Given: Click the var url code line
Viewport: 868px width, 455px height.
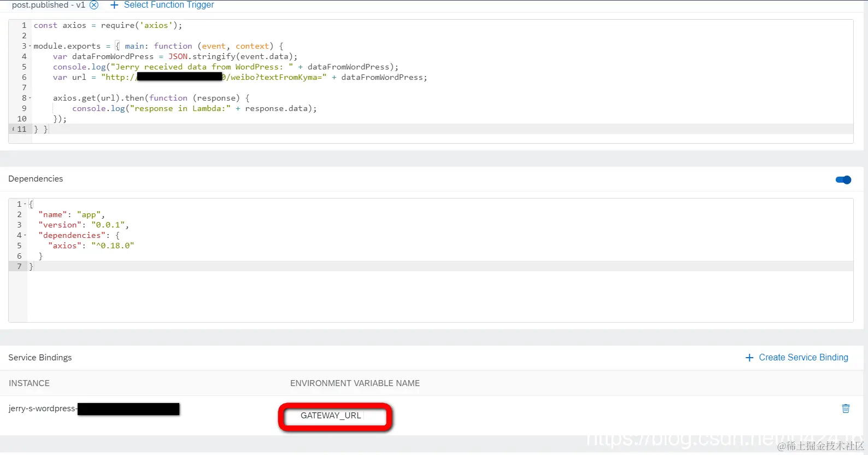Looking at the screenshot, I should (x=240, y=77).
